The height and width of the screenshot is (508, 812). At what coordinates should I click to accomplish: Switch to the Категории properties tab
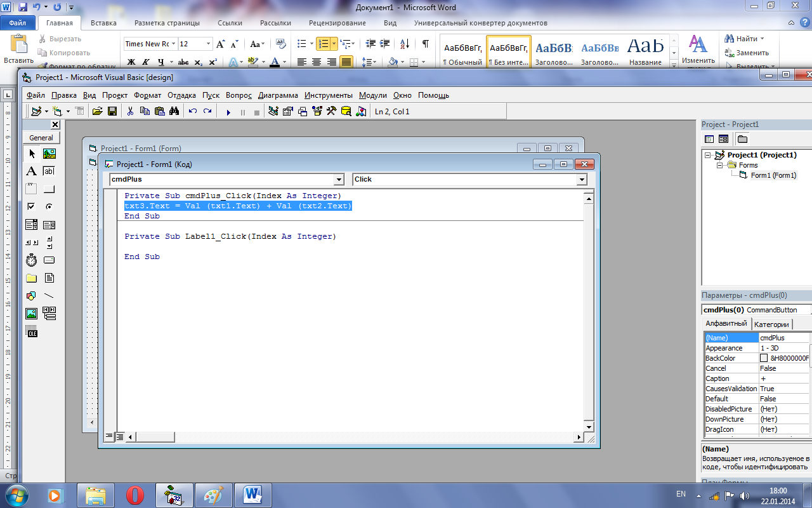click(771, 324)
